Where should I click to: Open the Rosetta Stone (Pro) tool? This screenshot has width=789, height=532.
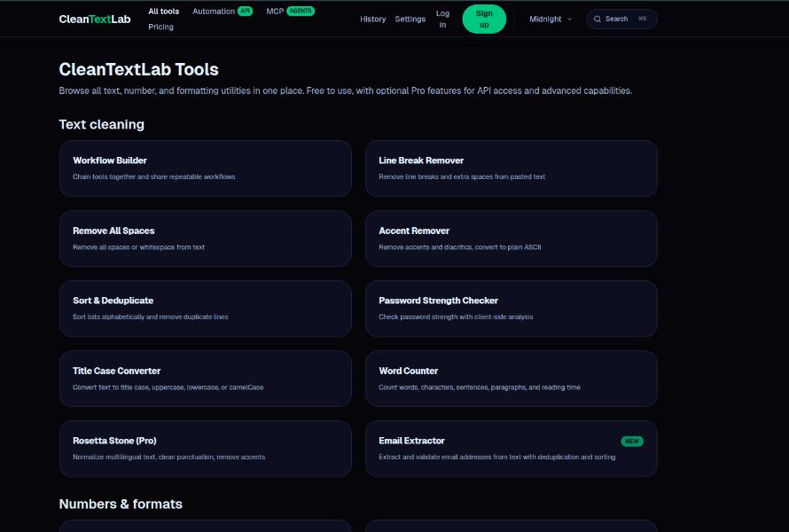pyautogui.click(x=205, y=449)
